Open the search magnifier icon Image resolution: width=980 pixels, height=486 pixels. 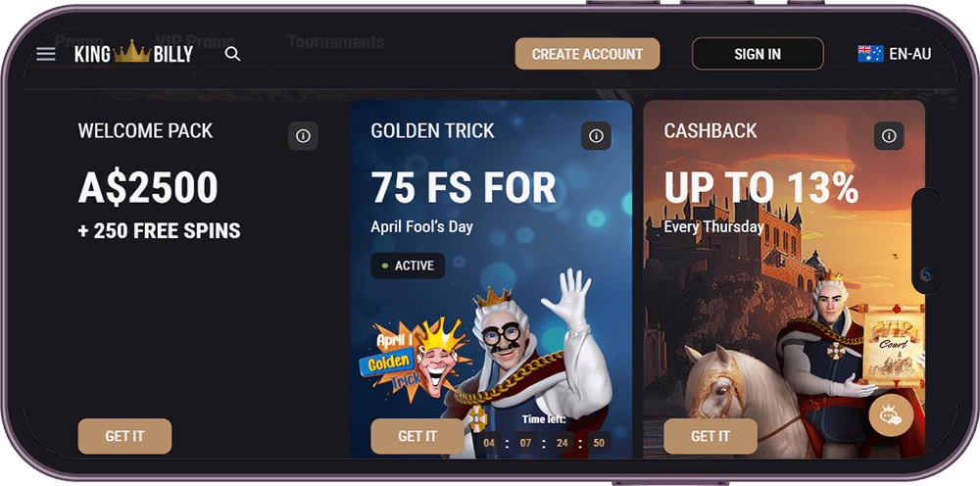tap(232, 54)
